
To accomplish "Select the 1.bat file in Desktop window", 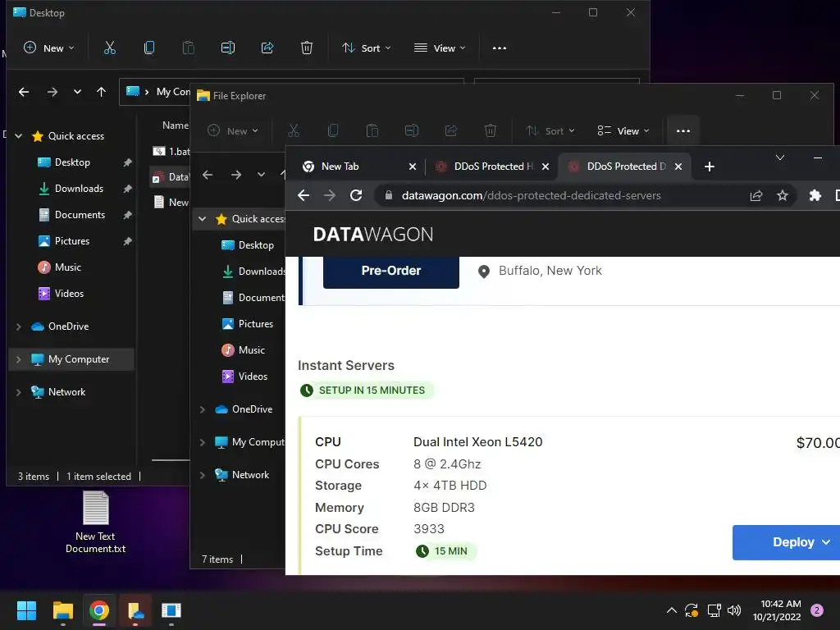I will point(171,152).
